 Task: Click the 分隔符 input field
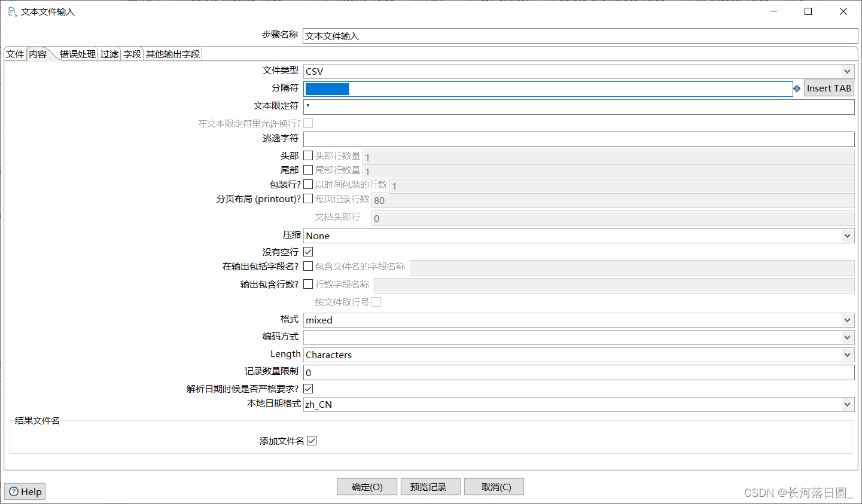(x=548, y=89)
